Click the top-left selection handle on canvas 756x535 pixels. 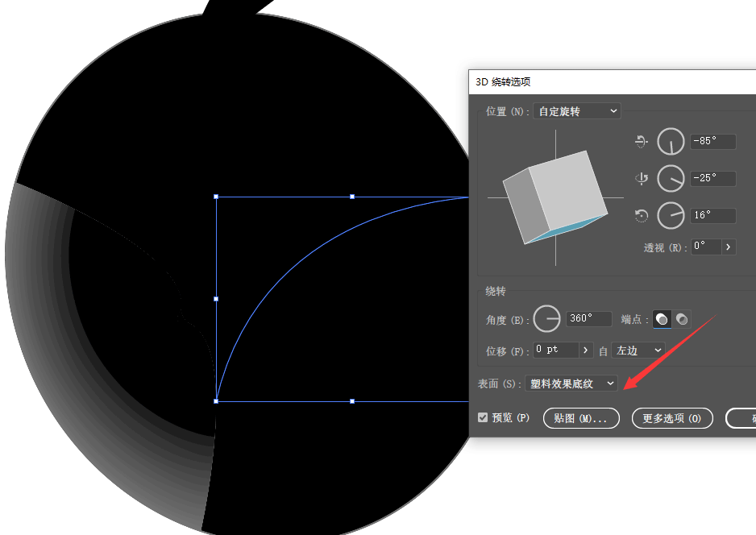pos(216,197)
